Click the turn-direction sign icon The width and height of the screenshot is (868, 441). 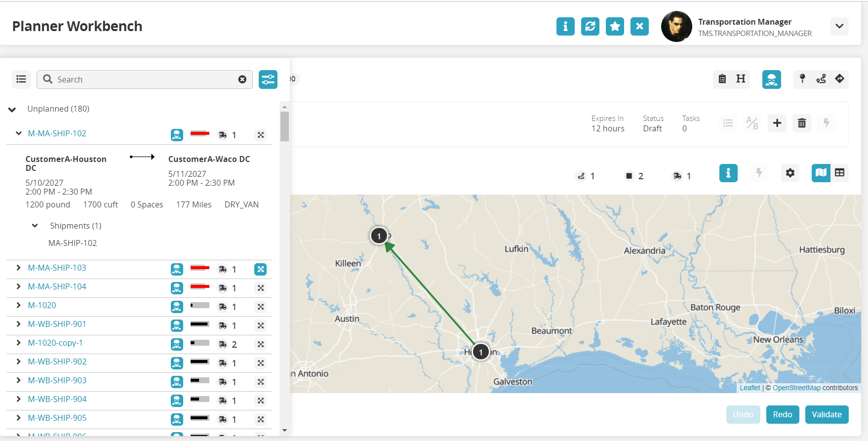pos(839,79)
